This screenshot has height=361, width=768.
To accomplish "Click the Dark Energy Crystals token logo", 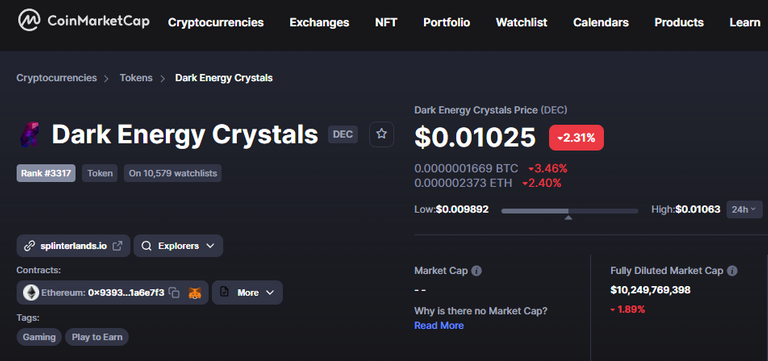I will [29, 134].
